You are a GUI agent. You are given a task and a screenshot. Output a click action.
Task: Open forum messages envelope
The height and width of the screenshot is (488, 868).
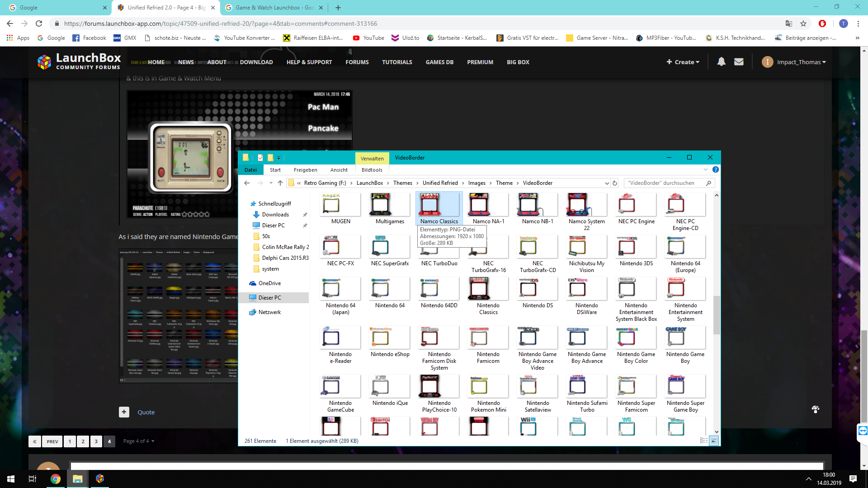(x=739, y=62)
